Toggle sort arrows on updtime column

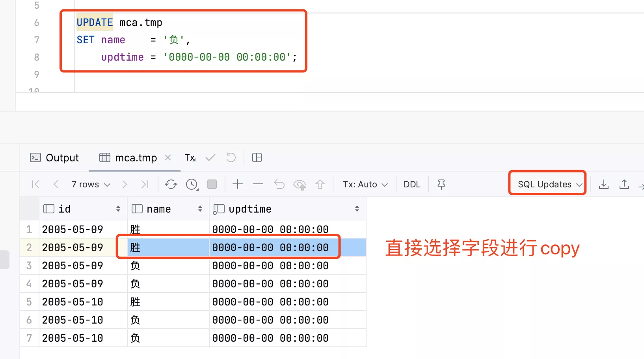[x=357, y=209]
